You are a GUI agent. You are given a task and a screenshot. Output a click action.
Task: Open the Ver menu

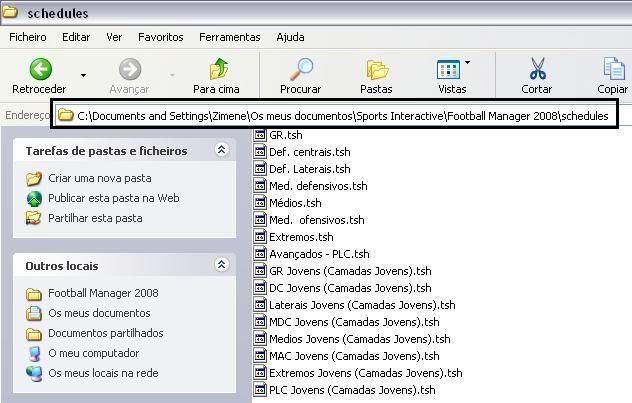[x=114, y=37]
